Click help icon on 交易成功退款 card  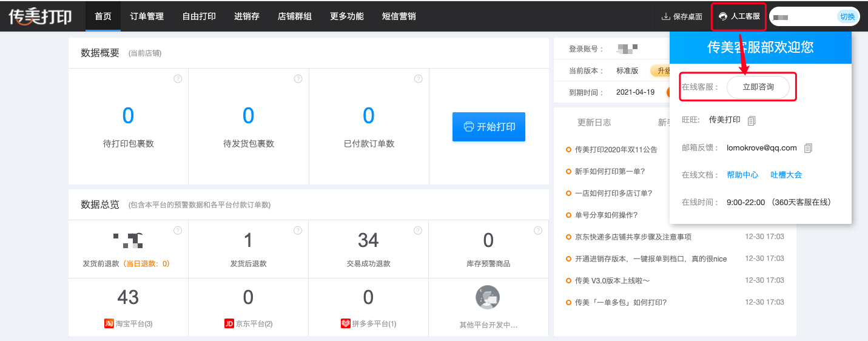[x=418, y=231]
